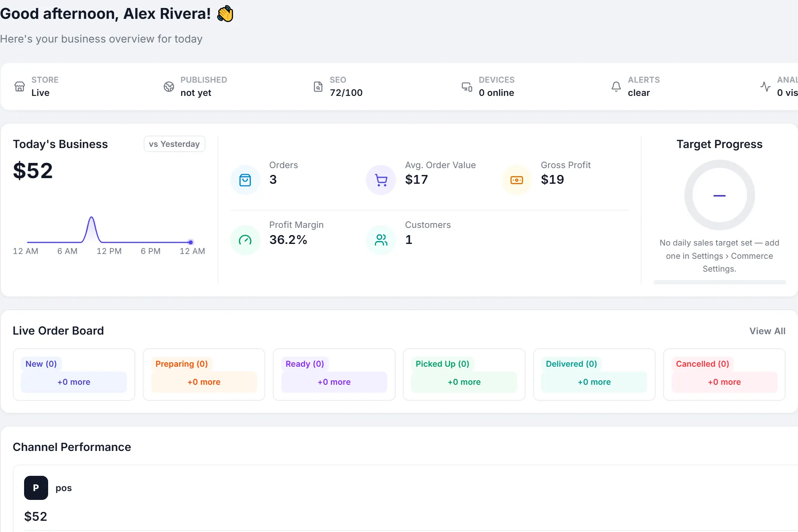Click the STORE Live status text
Screen dimensions: 798x532
tap(41, 93)
